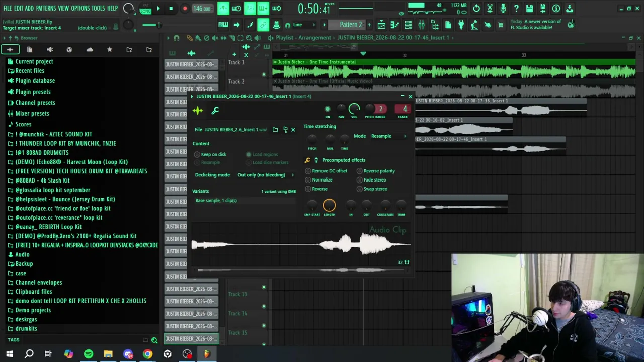Expand the Plugin database folder
The height and width of the screenshot is (362, 644).
(x=31, y=81)
